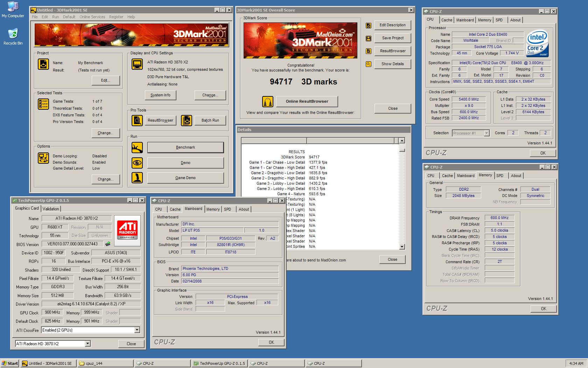Viewport: 588px width, 368px height.
Task: Open the File menu in 3DMark2001
Action: [35, 17]
